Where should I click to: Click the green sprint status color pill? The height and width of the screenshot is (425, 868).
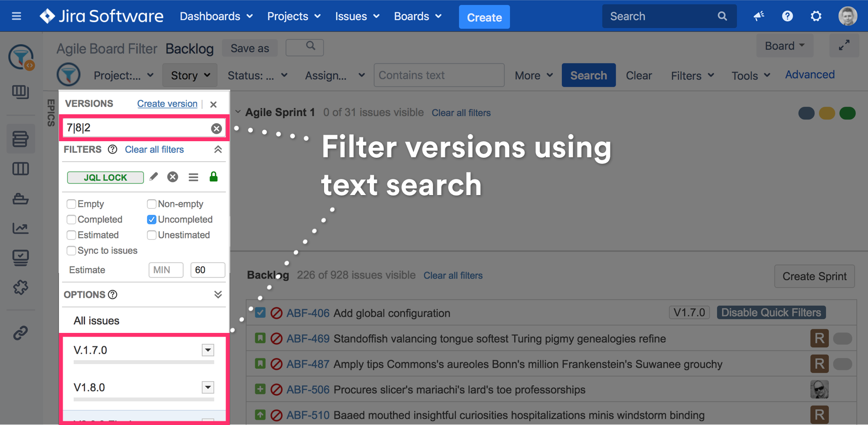847,113
